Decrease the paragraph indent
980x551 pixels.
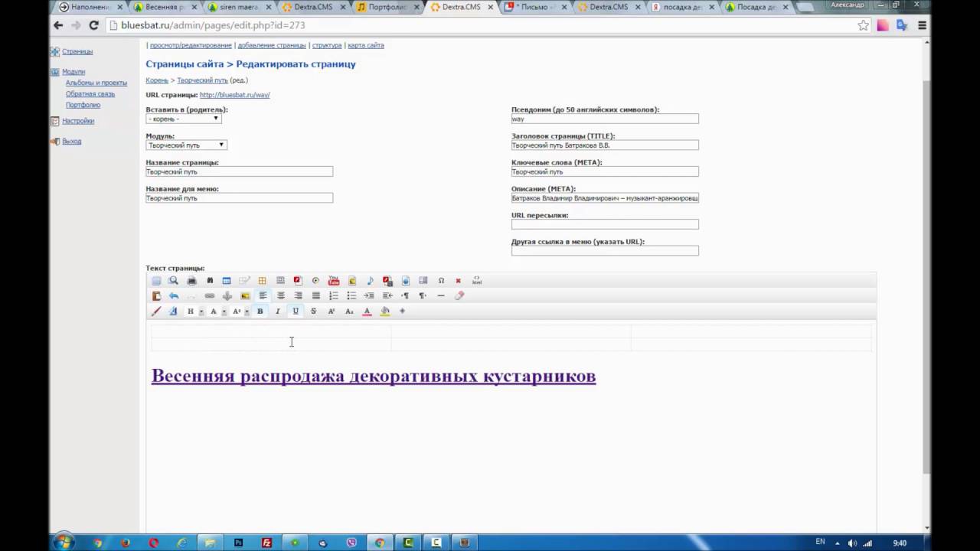pos(387,296)
